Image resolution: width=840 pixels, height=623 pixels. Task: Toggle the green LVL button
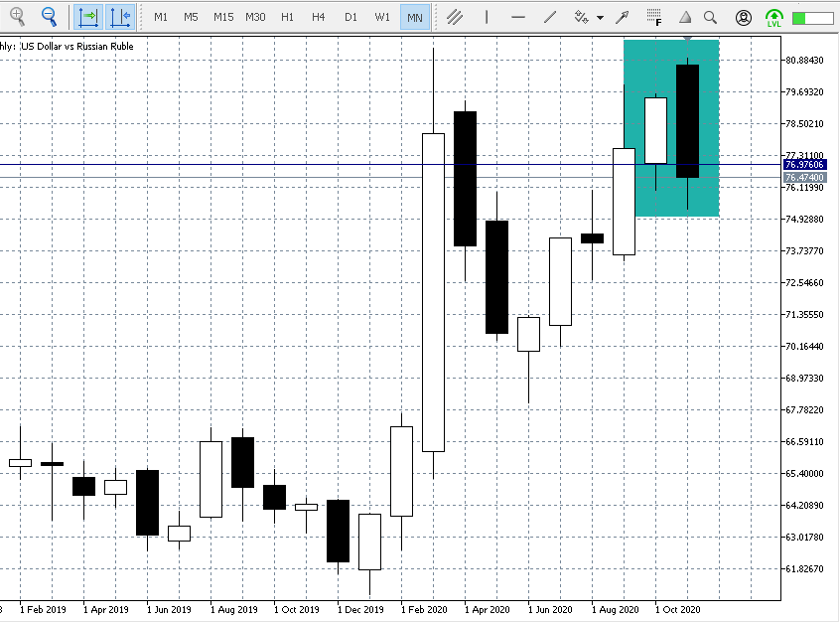[773, 17]
